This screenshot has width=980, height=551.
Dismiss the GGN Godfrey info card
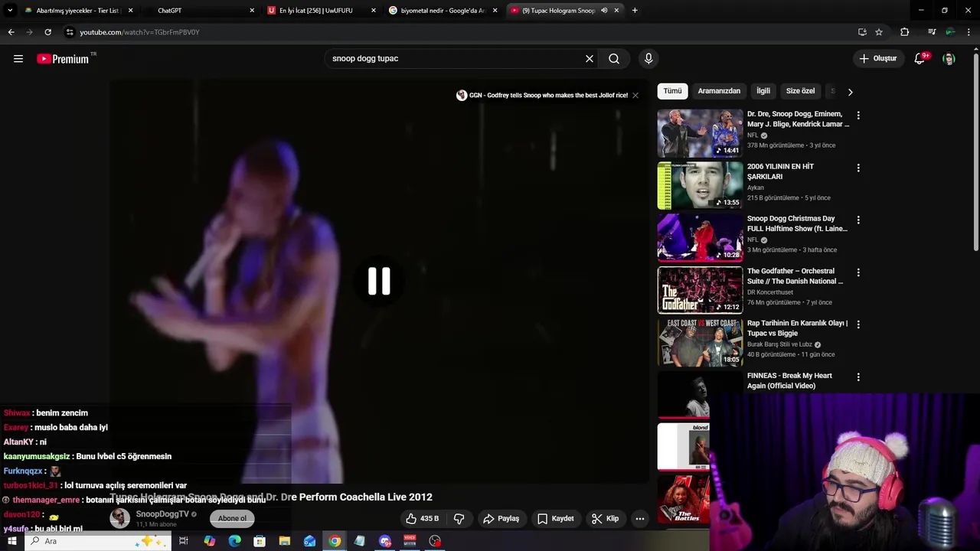(x=635, y=95)
